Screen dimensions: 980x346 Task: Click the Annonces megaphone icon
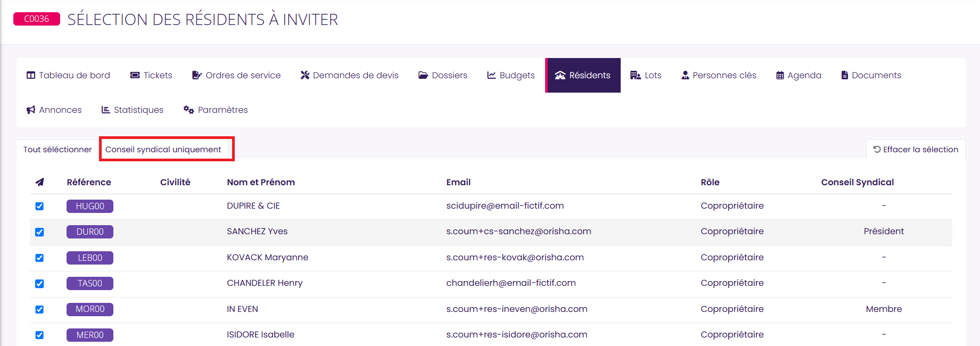pyautogui.click(x=31, y=110)
